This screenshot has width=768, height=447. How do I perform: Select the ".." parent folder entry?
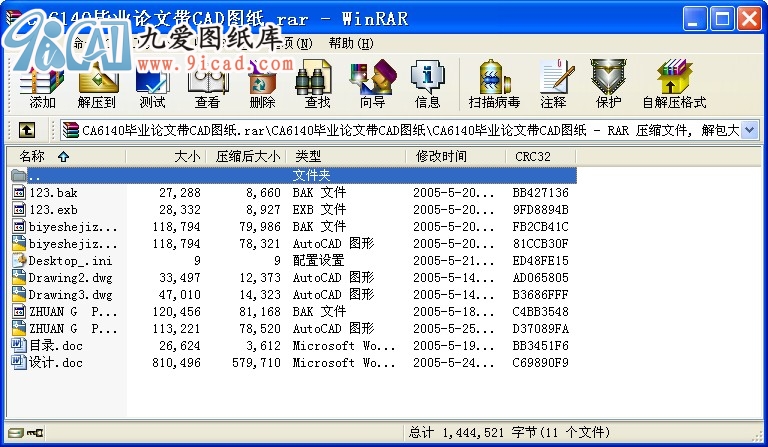click(35, 175)
